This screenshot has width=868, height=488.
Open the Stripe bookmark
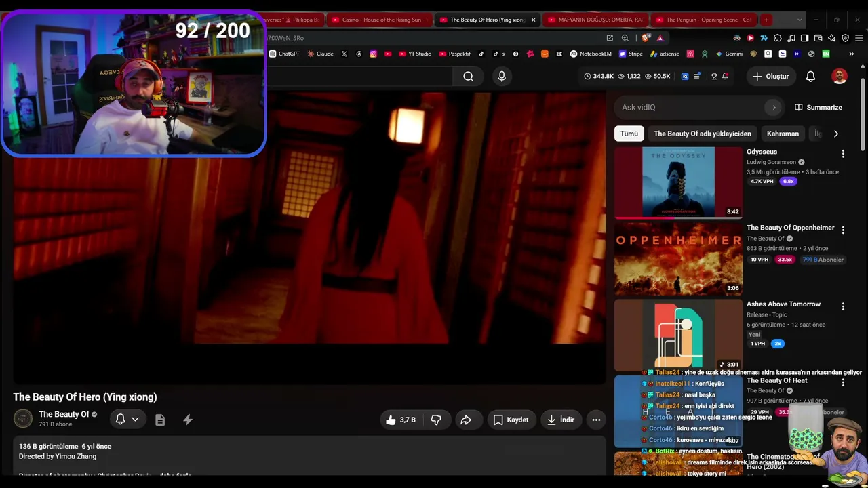631,54
